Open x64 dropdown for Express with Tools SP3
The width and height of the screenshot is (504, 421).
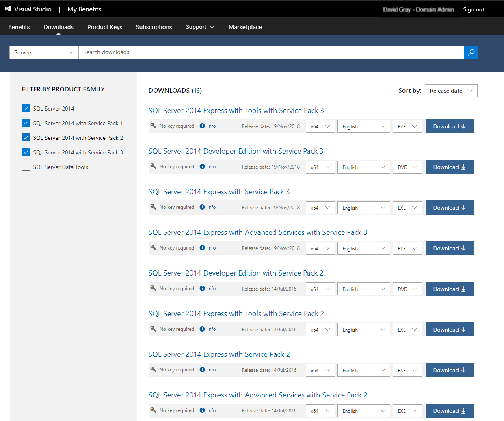[x=320, y=126]
